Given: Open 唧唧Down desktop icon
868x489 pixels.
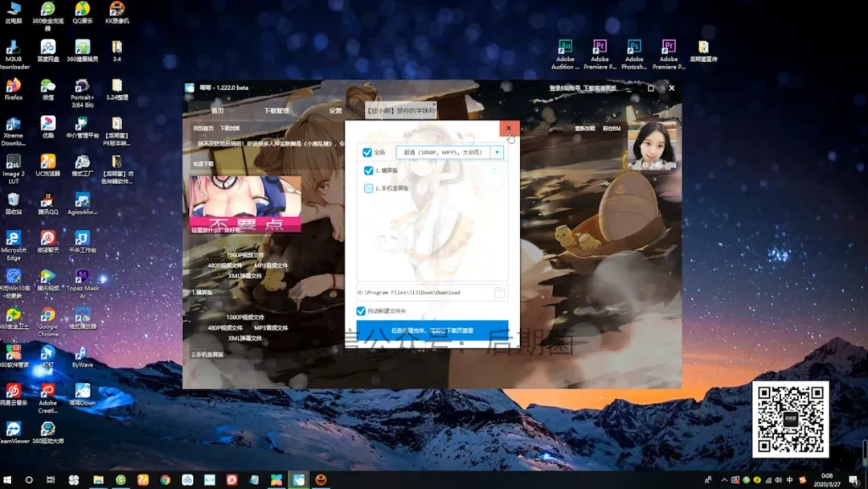Looking at the screenshot, I should [x=83, y=394].
